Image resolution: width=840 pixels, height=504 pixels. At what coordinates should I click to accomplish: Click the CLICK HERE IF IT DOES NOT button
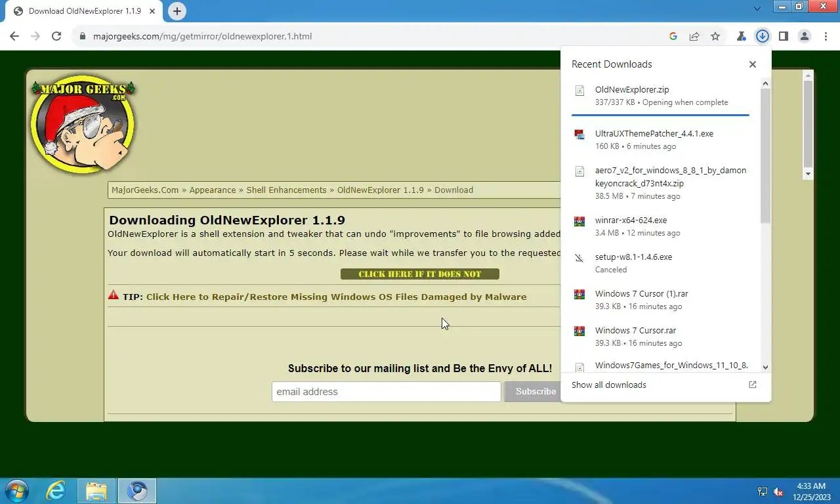click(420, 274)
